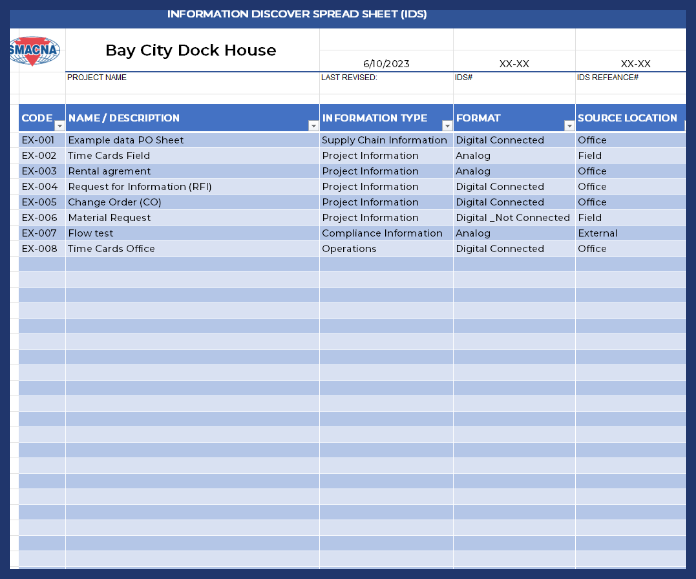The image size is (696, 579).
Task: Select Office source location in EX-005 row
Action: pyautogui.click(x=631, y=202)
